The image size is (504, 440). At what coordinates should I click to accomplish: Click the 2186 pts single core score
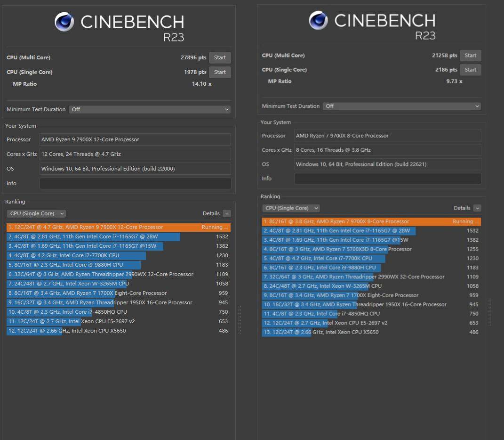coord(446,70)
